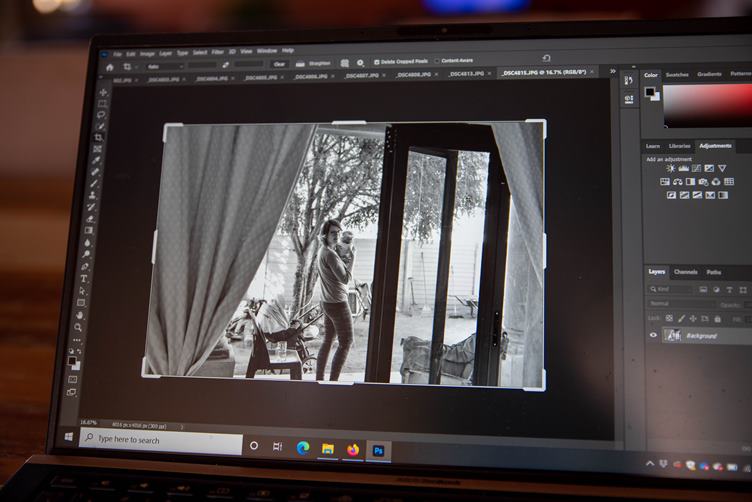This screenshot has width=752, height=502.
Task: Select the Rectangular Marquee tool
Action: point(103,104)
